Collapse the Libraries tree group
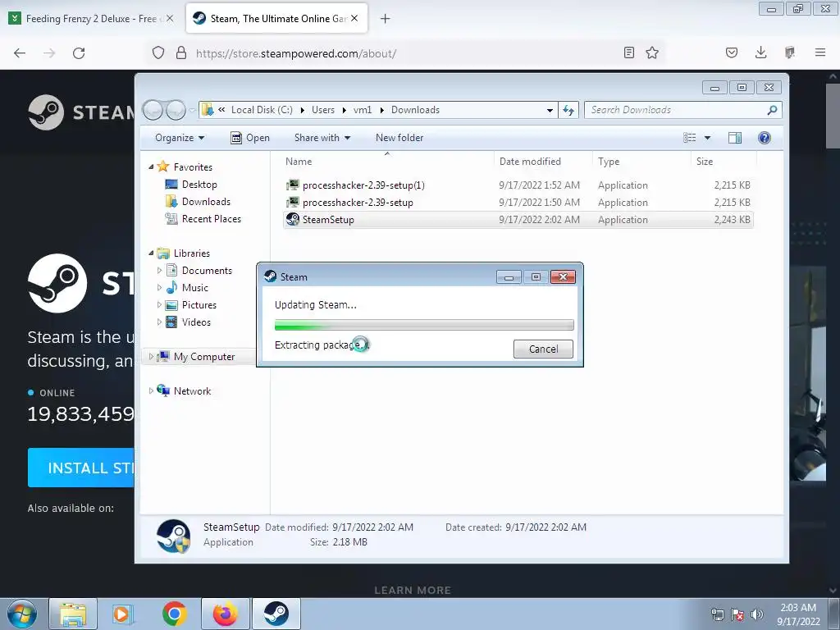 click(151, 253)
